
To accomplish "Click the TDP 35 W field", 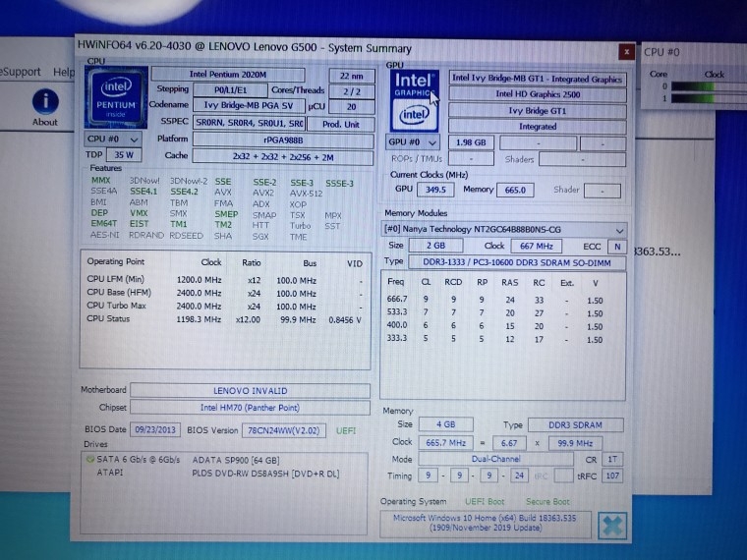I will (x=124, y=155).
